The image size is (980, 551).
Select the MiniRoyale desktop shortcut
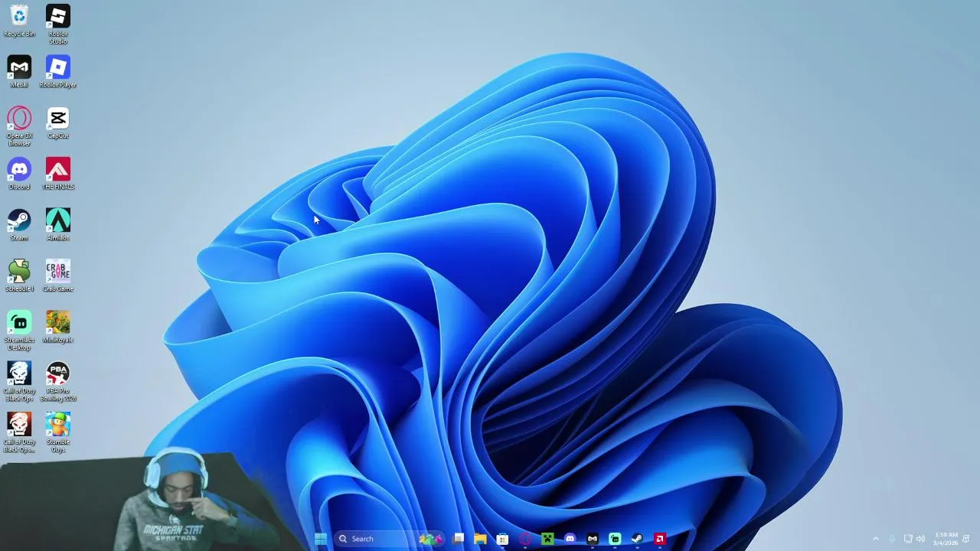point(57,328)
